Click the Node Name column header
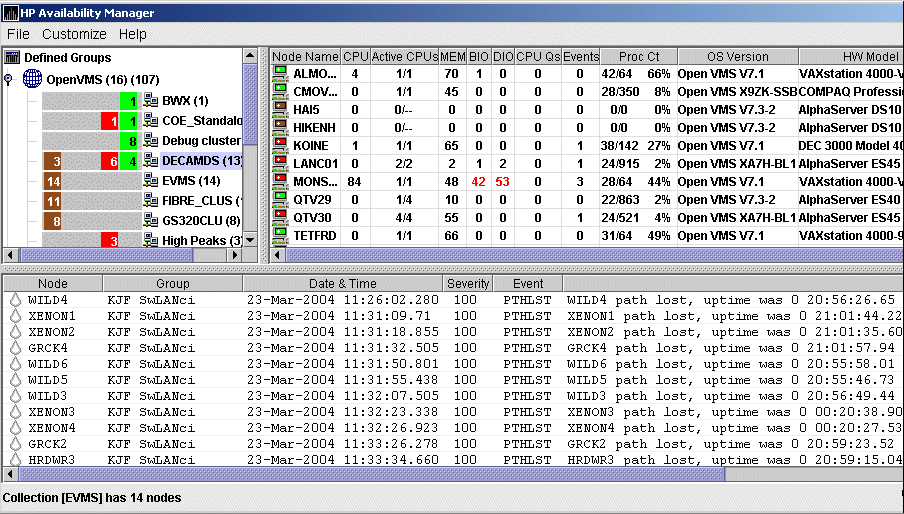This screenshot has width=904, height=514. click(x=306, y=56)
